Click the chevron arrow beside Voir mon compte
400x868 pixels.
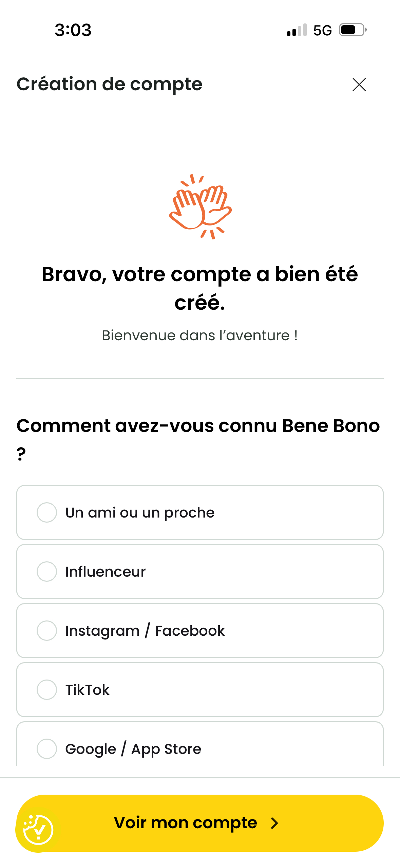pos(274,823)
